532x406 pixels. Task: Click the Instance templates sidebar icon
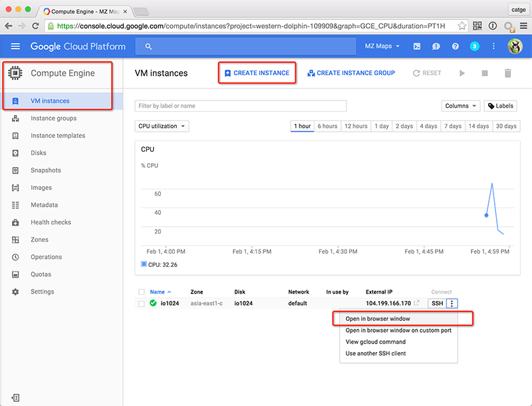15,136
